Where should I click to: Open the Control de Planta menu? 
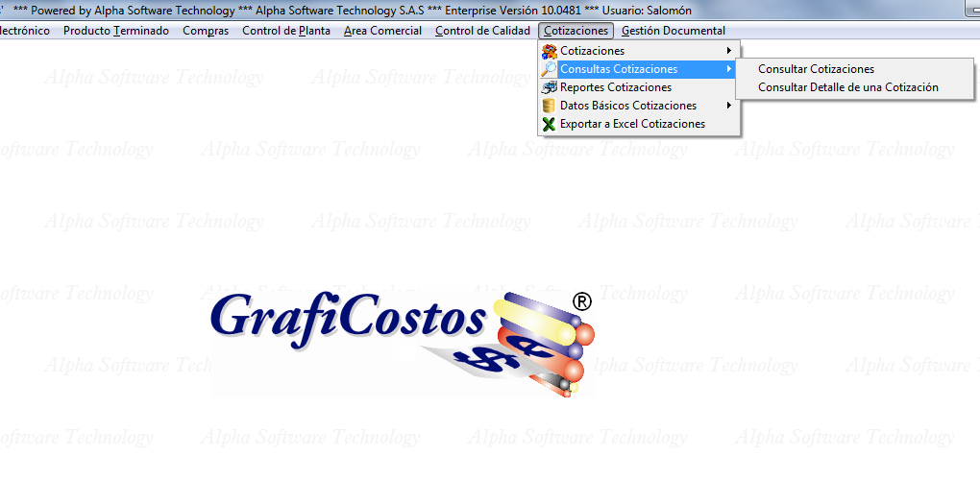tap(286, 31)
